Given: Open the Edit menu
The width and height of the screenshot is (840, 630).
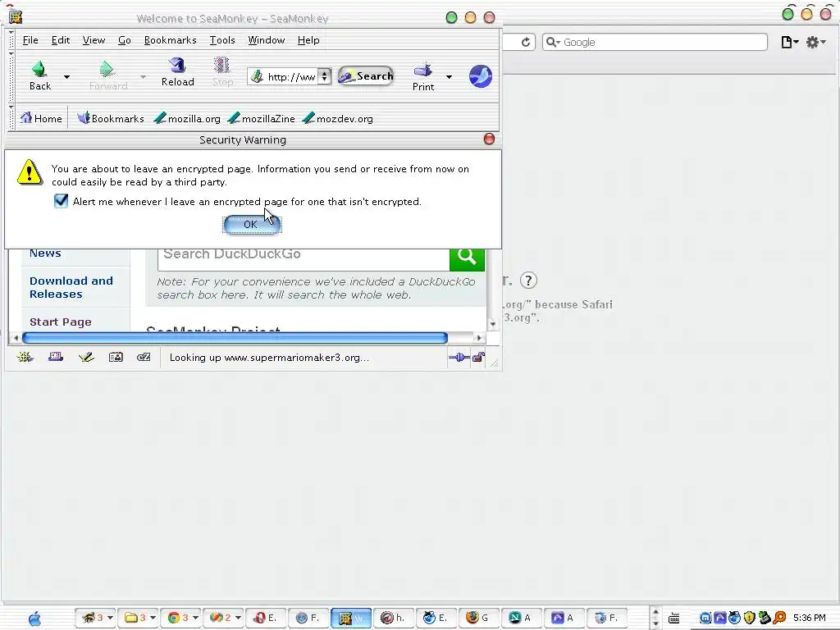Looking at the screenshot, I should [61, 40].
